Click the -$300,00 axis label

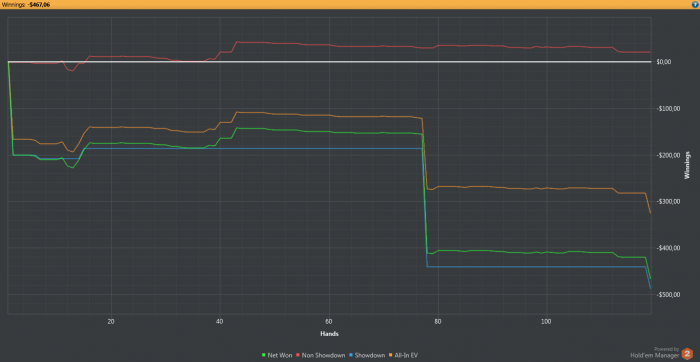pos(668,201)
